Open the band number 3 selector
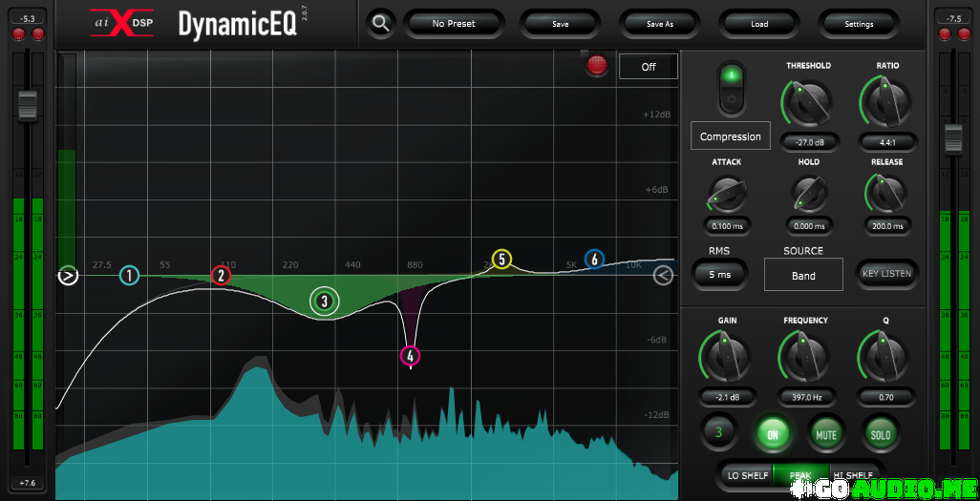The width and height of the screenshot is (980, 501). point(718,432)
